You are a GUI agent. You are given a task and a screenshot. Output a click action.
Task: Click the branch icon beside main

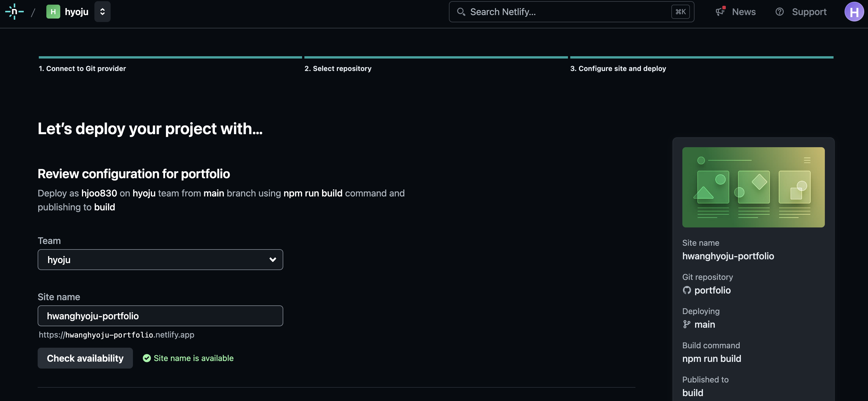click(x=687, y=324)
